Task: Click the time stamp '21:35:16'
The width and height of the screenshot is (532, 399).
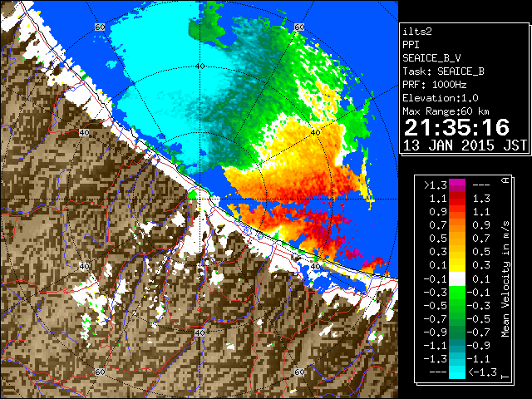Action: click(x=456, y=127)
